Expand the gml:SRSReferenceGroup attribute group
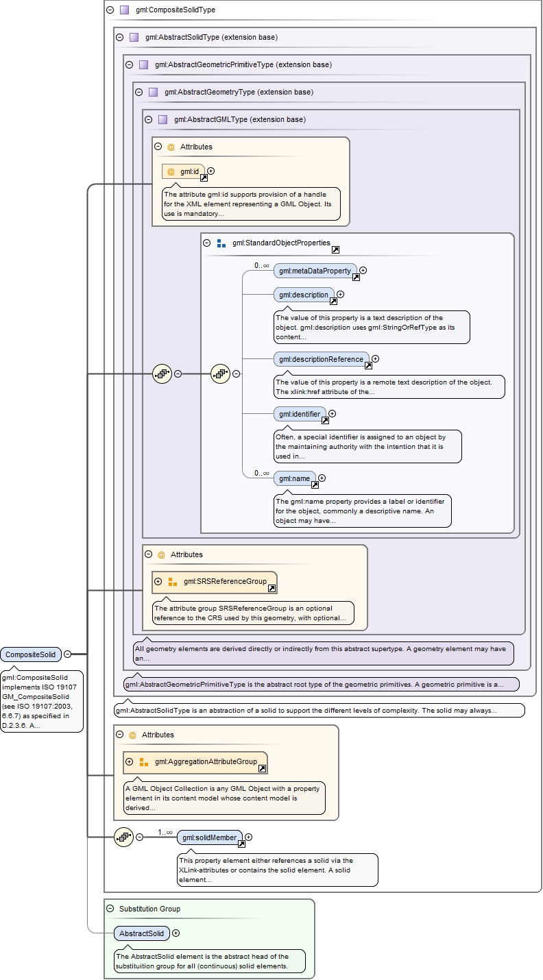This screenshot has width=543, height=980. pos(158,581)
